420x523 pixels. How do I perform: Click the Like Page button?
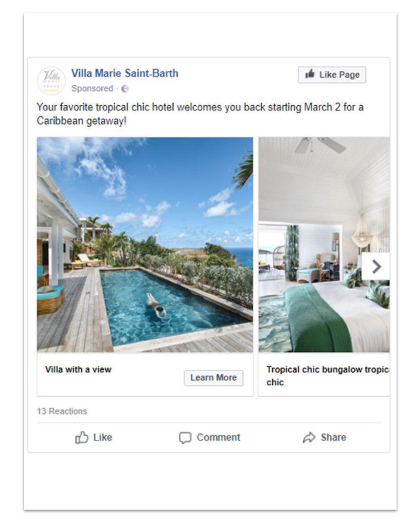coord(332,75)
